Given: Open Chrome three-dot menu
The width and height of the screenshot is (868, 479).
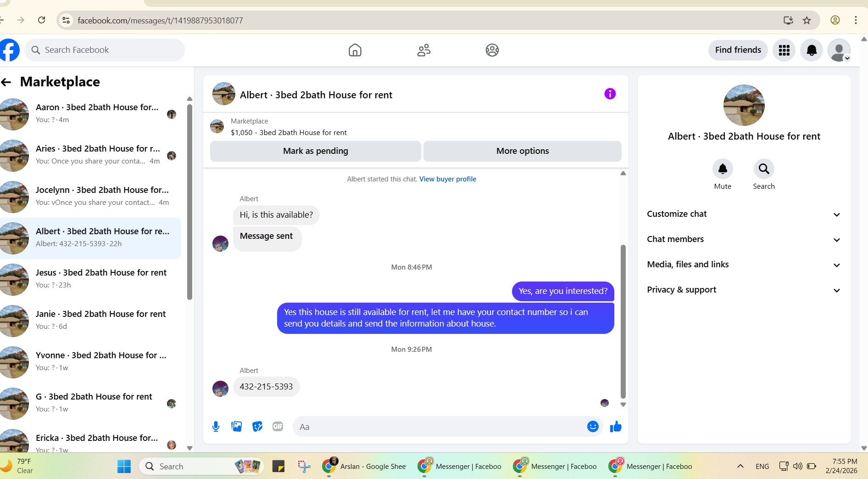Looking at the screenshot, I should (x=856, y=20).
